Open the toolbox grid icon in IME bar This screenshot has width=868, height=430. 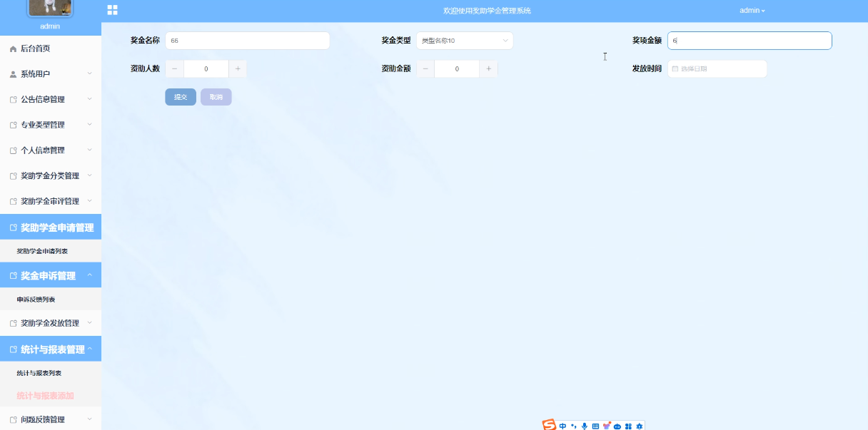coord(628,426)
